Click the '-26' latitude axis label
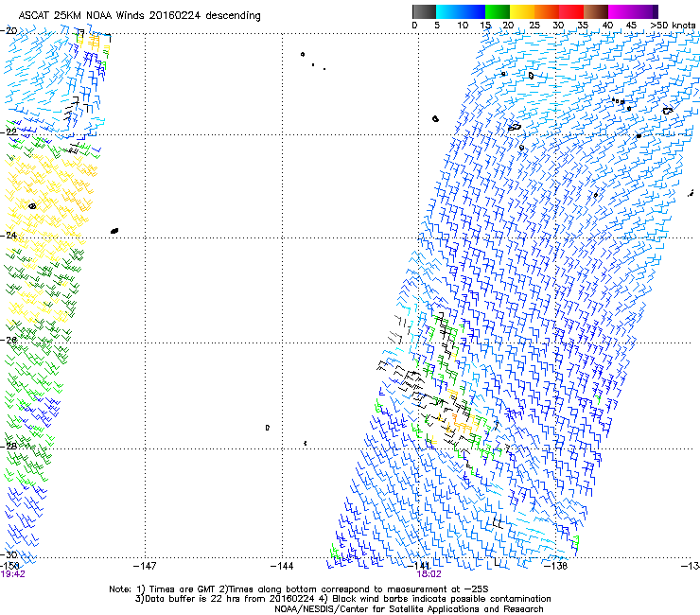Screen dimensions: 700x615 tap(9, 341)
